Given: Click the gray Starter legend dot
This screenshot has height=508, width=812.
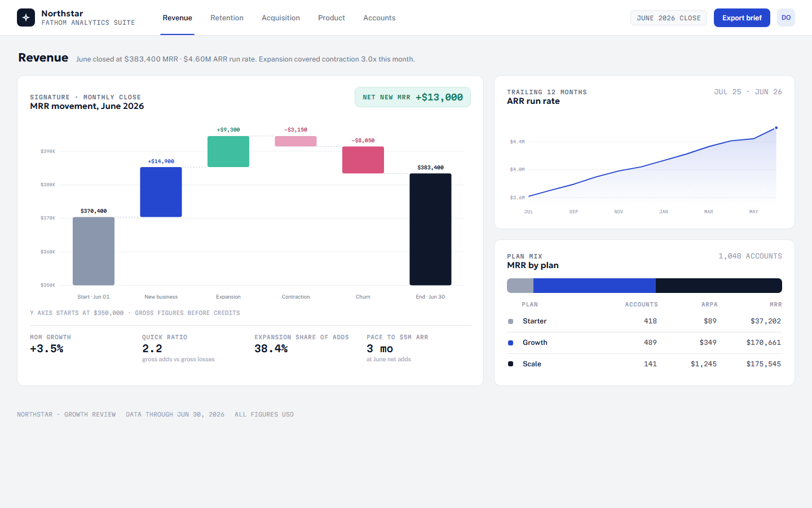Looking at the screenshot, I should pyautogui.click(x=510, y=321).
